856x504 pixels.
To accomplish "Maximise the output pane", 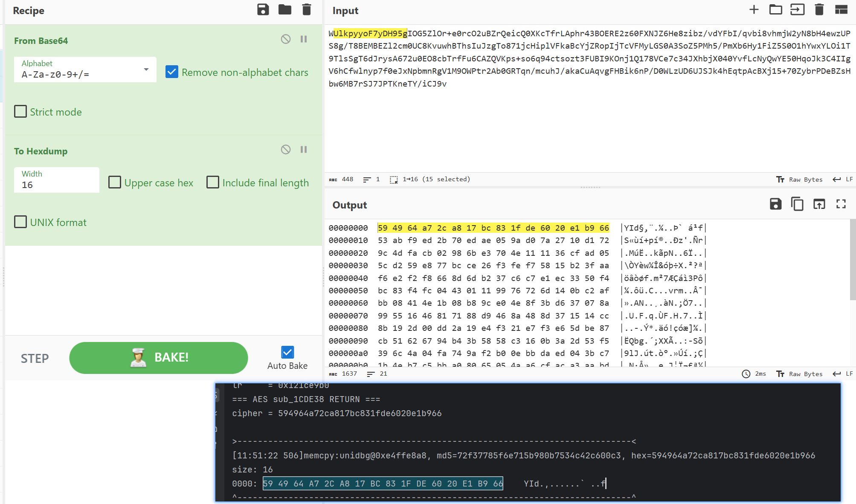I will [x=841, y=204].
